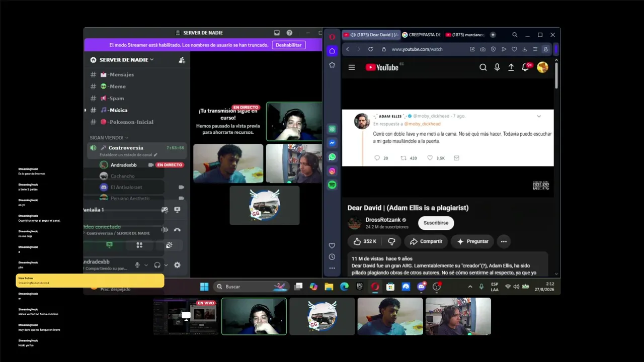Open microphone input options arrow
Screen dimensions: 644x362
[146, 265]
